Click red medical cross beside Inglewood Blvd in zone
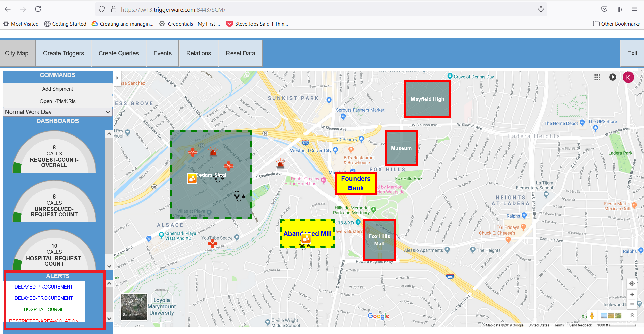 click(x=228, y=166)
